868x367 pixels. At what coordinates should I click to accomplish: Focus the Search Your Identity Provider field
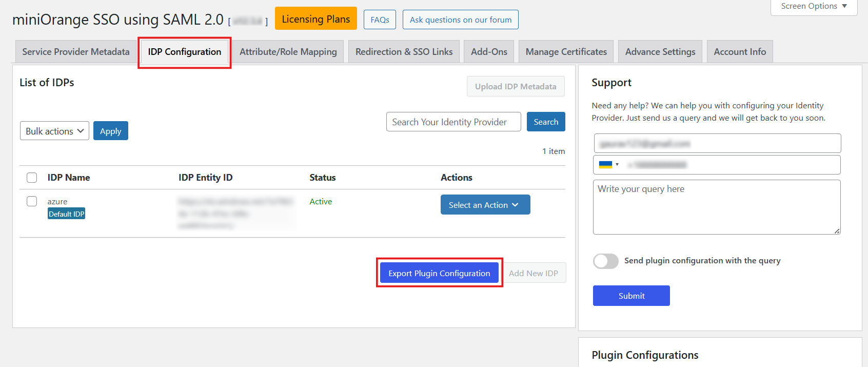click(x=453, y=122)
